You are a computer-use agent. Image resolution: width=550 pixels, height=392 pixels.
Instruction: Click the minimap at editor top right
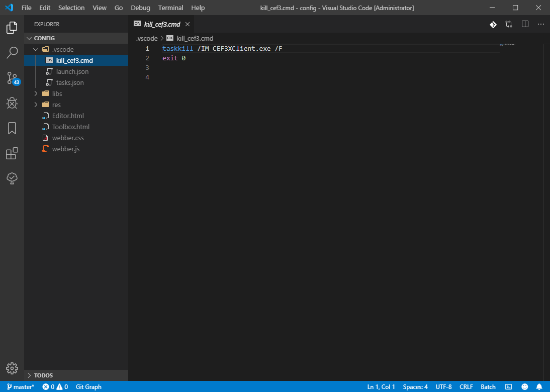[x=508, y=45]
